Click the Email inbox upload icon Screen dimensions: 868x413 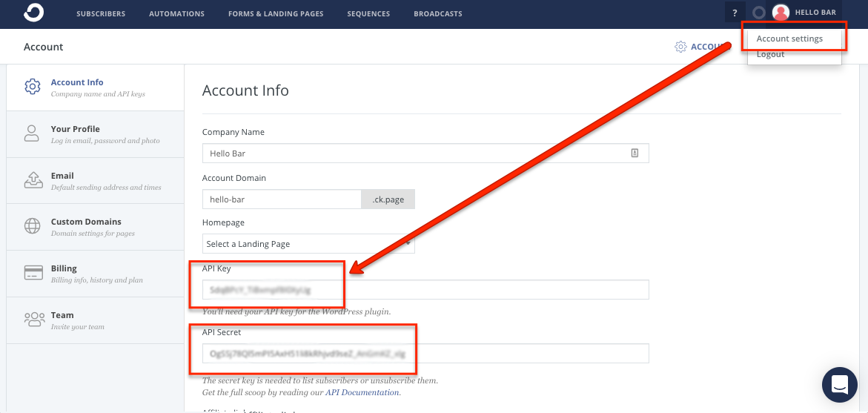[32, 180]
